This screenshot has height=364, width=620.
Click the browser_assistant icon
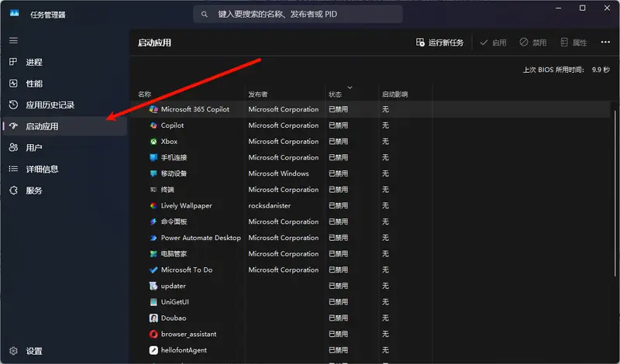[x=153, y=334]
